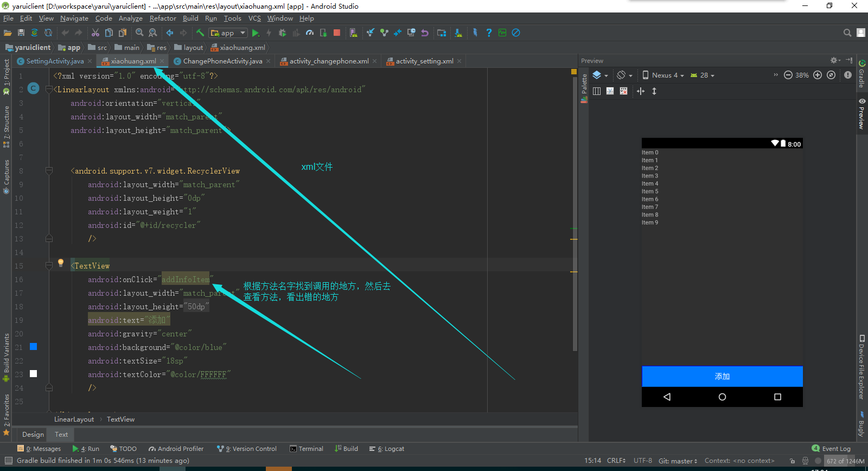Switch to activity_changephone.xml tab
The width and height of the screenshot is (868, 471).
click(329, 61)
